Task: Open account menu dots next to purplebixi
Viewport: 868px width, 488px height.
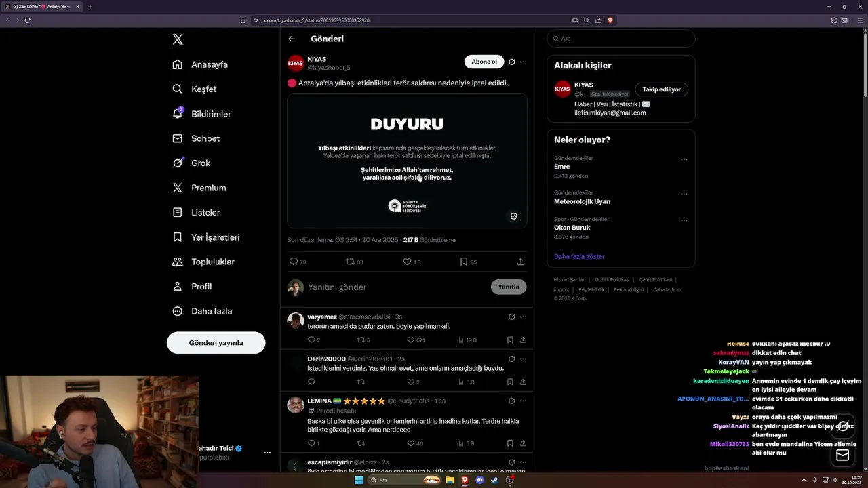Action: (267, 452)
